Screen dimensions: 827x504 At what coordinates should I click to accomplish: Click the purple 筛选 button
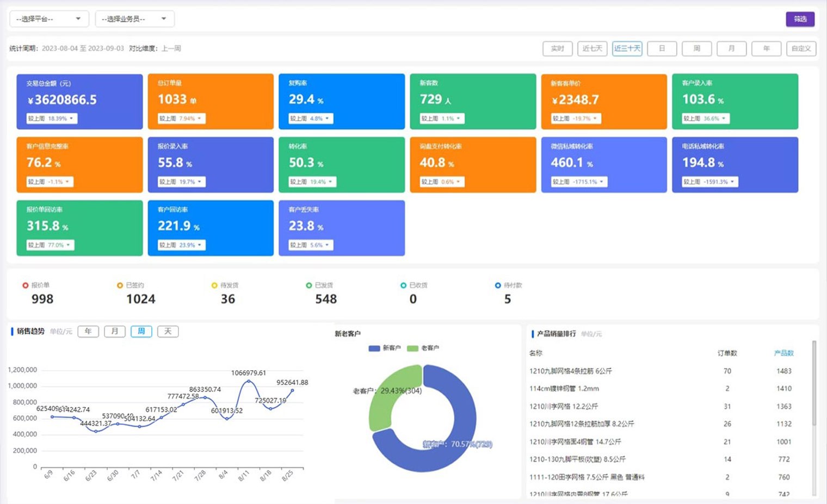(x=800, y=19)
